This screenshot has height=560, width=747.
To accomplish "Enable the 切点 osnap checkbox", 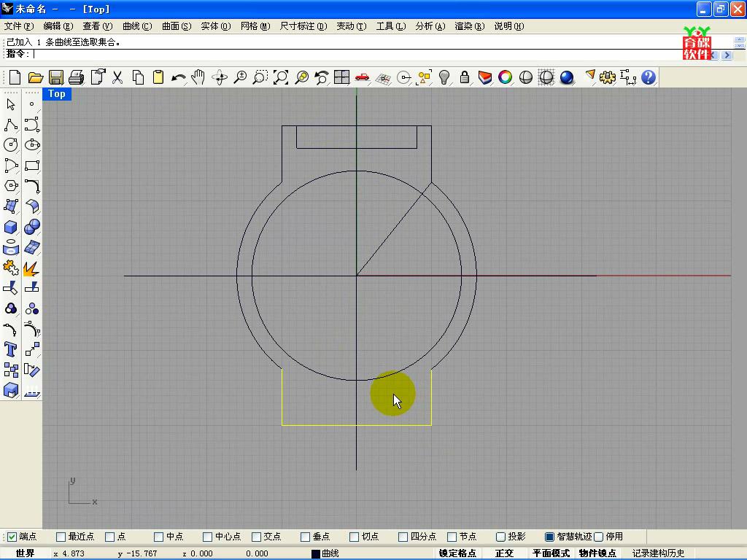I will pos(354,537).
